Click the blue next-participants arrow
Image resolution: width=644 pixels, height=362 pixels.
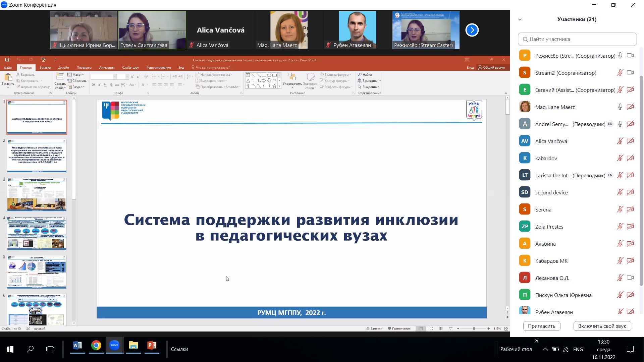point(472,30)
